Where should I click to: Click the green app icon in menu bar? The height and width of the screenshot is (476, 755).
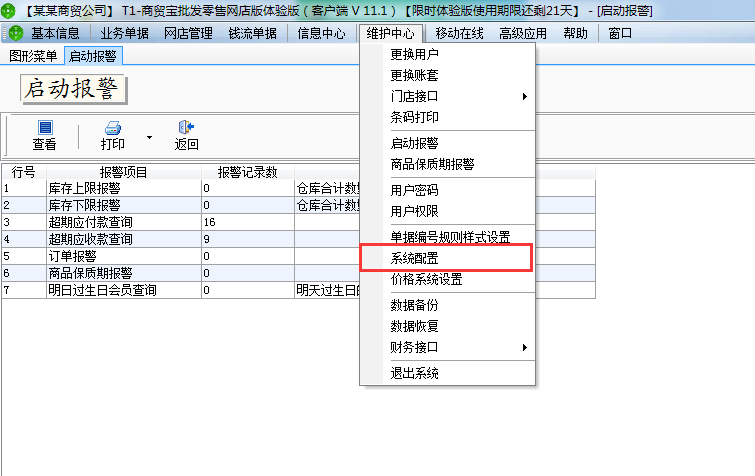tap(15, 33)
